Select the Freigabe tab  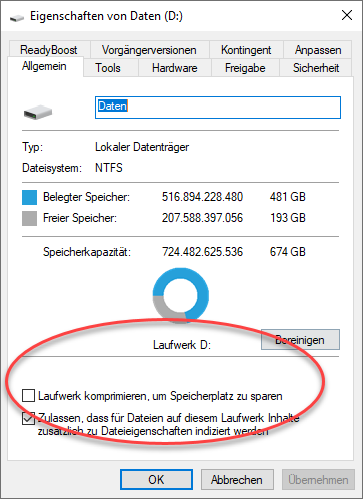pos(245,68)
